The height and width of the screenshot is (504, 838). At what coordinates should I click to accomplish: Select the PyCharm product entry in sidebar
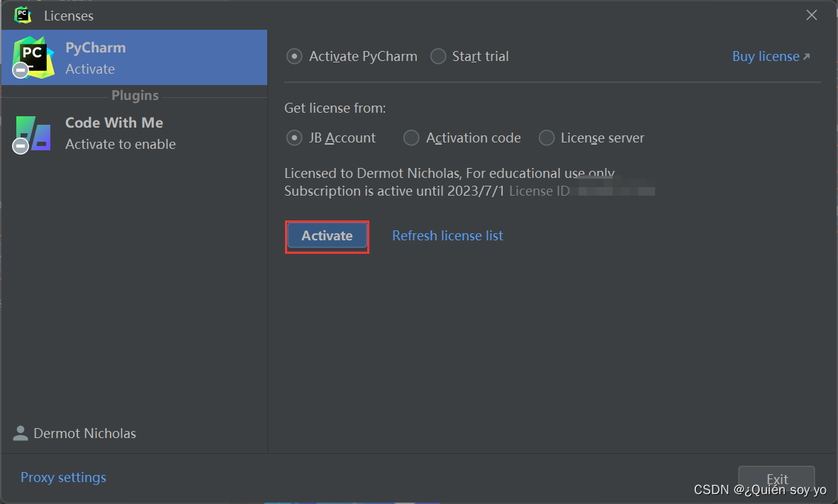pyautogui.click(x=134, y=57)
